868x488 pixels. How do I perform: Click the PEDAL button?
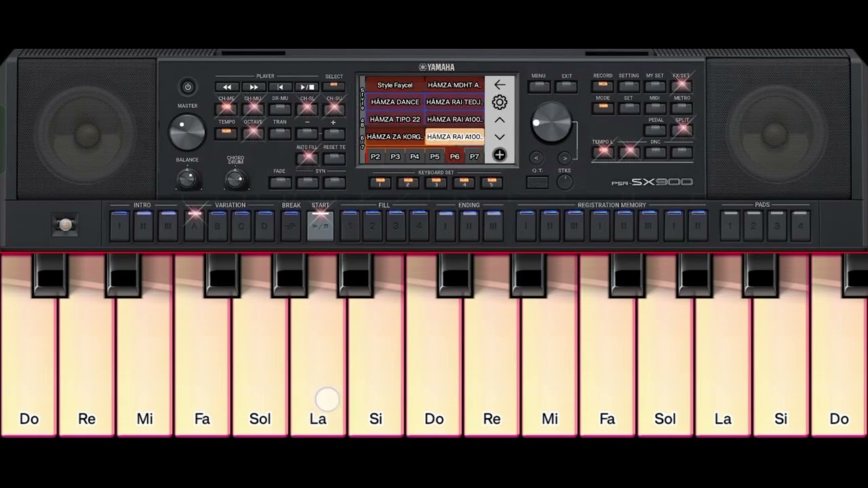(x=655, y=130)
